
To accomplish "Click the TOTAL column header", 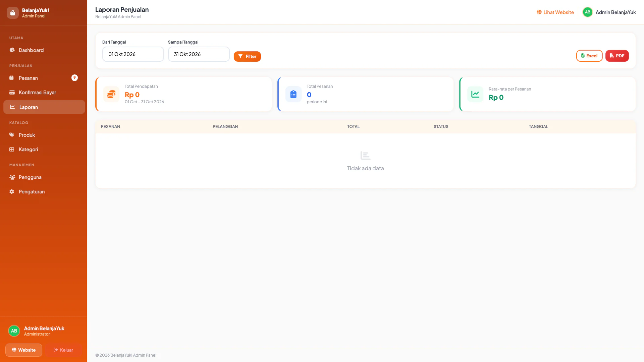I will 353,126.
